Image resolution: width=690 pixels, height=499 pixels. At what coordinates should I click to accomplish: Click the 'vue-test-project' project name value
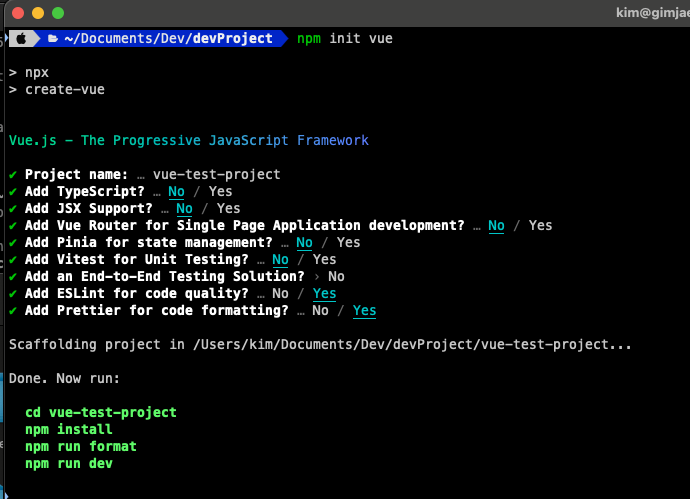(217, 175)
